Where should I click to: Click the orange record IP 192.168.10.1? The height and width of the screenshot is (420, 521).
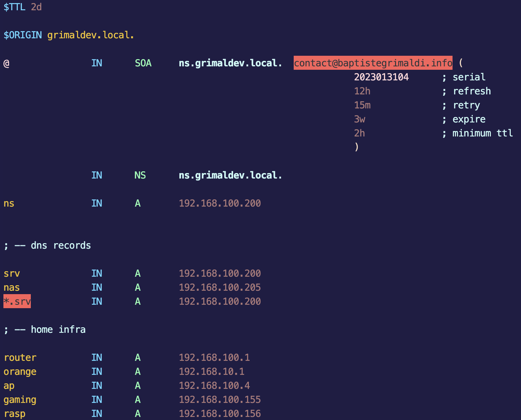(211, 371)
